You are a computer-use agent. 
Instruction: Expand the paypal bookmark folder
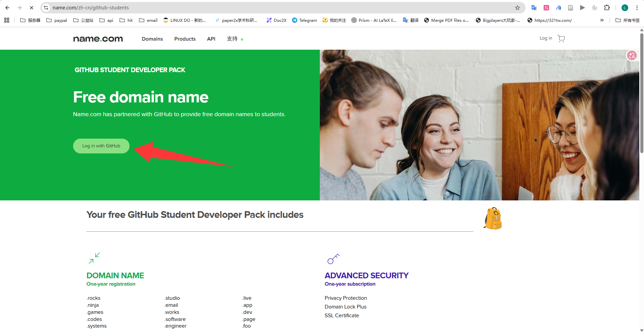pyautogui.click(x=57, y=20)
